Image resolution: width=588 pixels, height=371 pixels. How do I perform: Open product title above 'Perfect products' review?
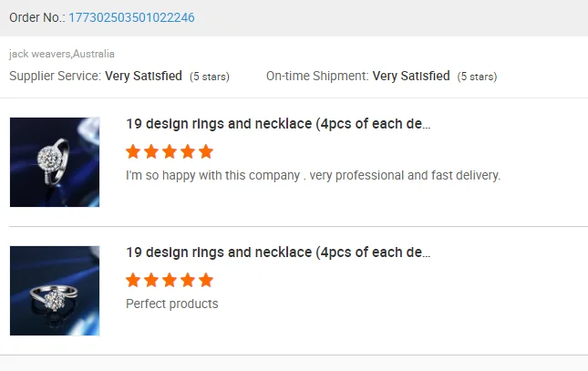click(278, 252)
